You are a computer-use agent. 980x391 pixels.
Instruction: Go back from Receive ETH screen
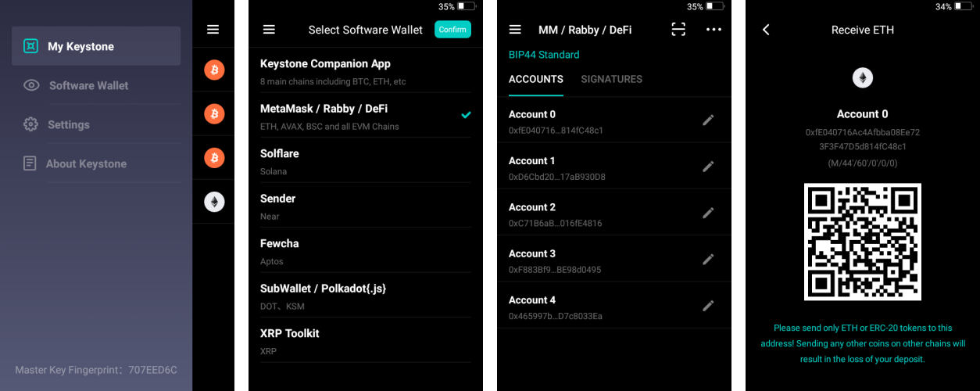click(766, 30)
